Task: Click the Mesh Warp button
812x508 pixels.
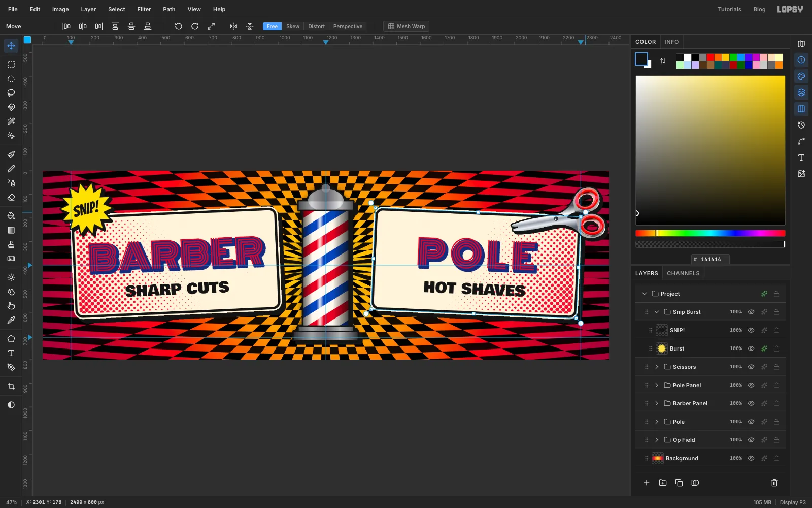Action: [x=407, y=26]
